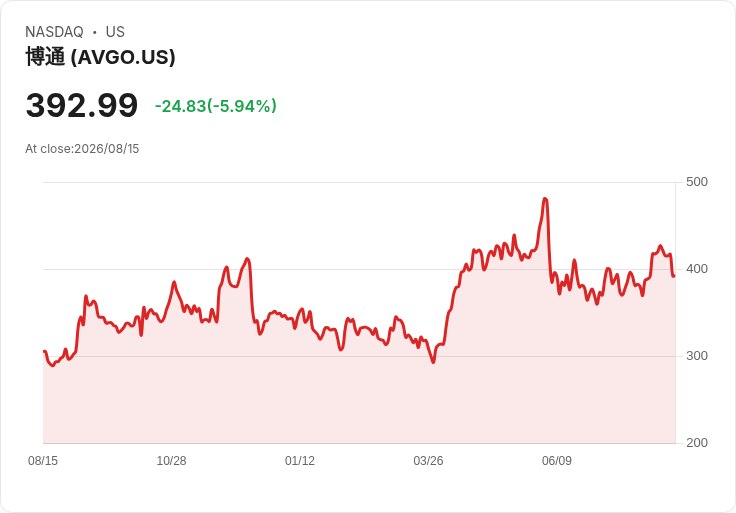
Task: Click the US market label
Action: pyautogui.click(x=115, y=31)
